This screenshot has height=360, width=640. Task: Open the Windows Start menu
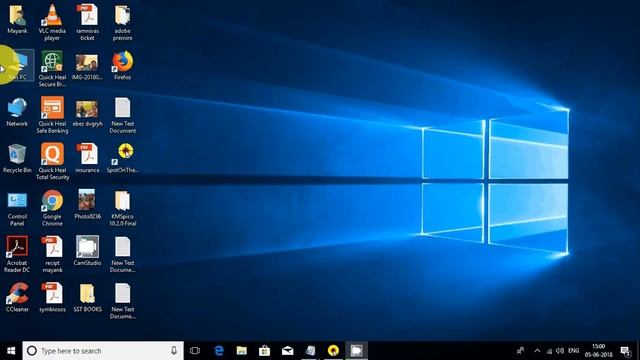(11, 351)
